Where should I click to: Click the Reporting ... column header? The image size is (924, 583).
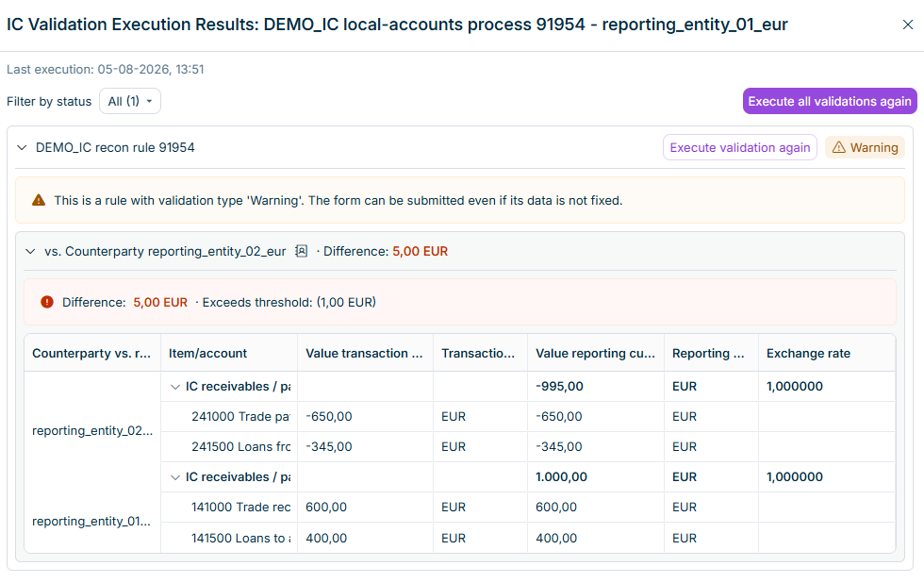click(x=711, y=353)
